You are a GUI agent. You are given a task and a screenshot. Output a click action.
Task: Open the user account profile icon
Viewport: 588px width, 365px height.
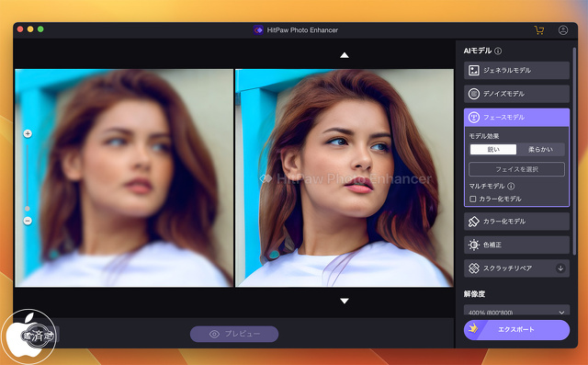[x=563, y=30]
